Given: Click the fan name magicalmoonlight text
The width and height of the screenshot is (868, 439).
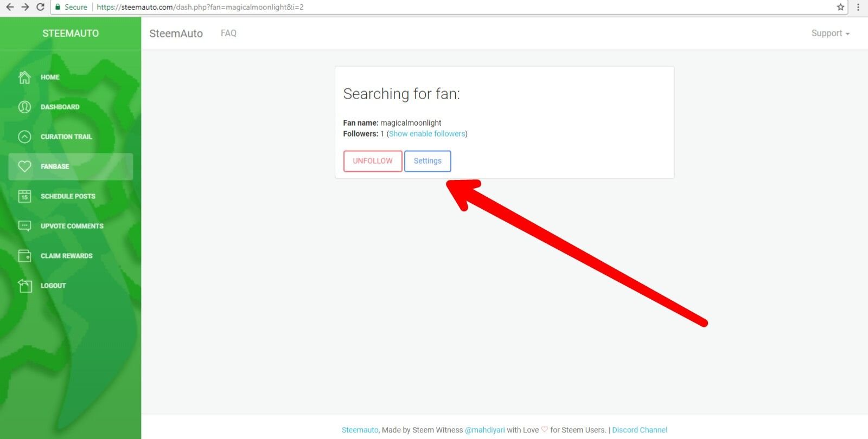Looking at the screenshot, I should pos(411,123).
